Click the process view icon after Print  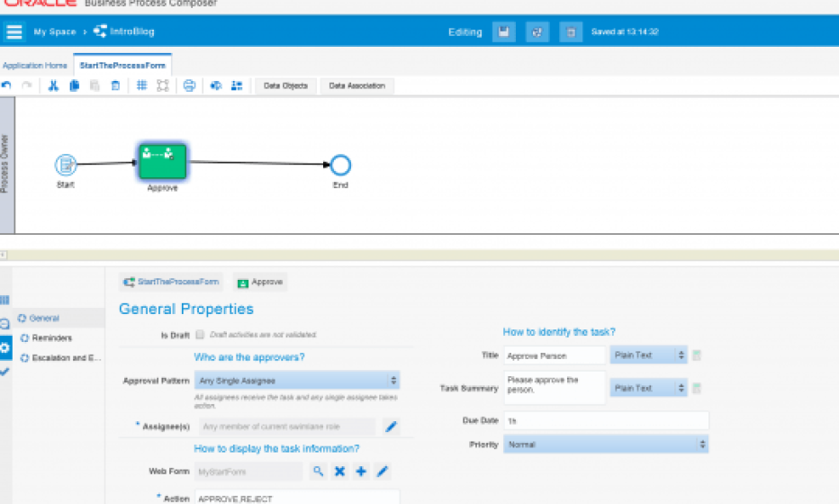(216, 85)
